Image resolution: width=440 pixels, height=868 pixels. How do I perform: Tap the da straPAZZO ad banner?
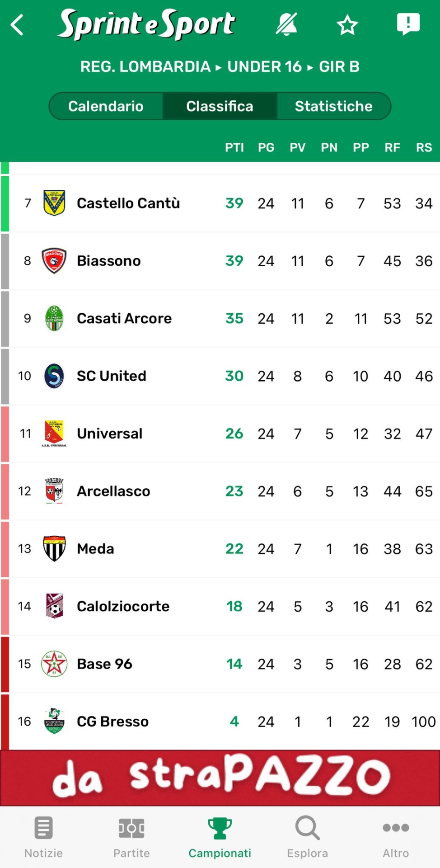(220, 778)
